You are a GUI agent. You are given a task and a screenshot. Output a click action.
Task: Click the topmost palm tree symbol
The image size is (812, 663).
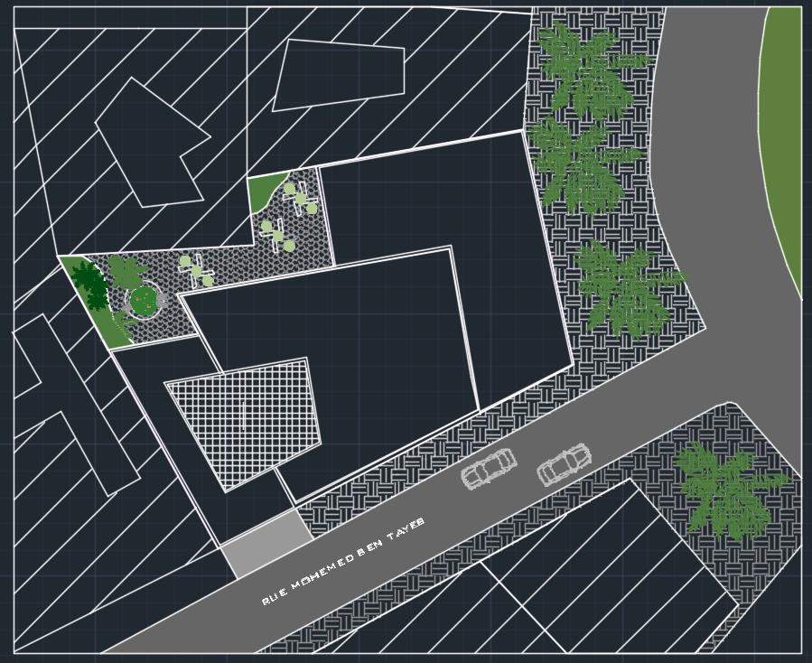(588, 68)
